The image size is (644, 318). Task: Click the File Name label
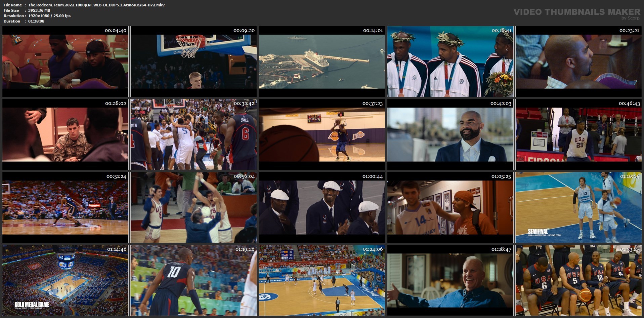pos(13,5)
